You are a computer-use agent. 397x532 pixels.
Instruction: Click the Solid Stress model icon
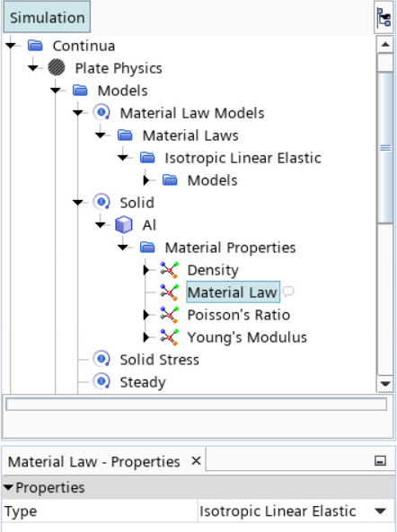101,359
